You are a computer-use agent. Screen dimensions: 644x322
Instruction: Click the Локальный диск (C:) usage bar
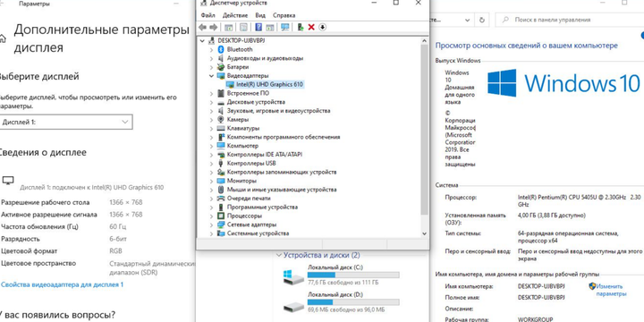353,275
